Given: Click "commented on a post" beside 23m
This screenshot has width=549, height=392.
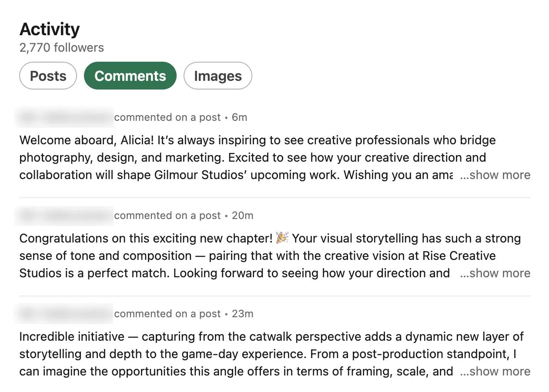Looking at the screenshot, I should tap(167, 314).
